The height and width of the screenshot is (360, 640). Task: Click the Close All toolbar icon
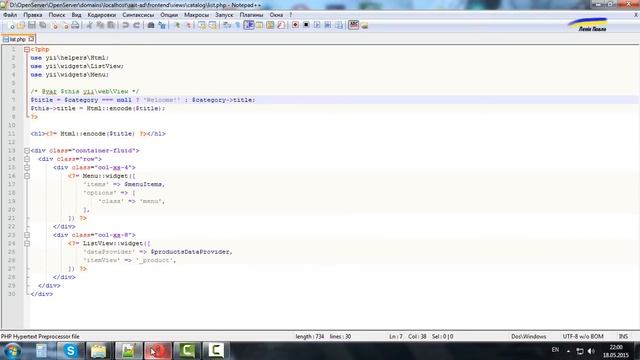(x=65, y=25)
